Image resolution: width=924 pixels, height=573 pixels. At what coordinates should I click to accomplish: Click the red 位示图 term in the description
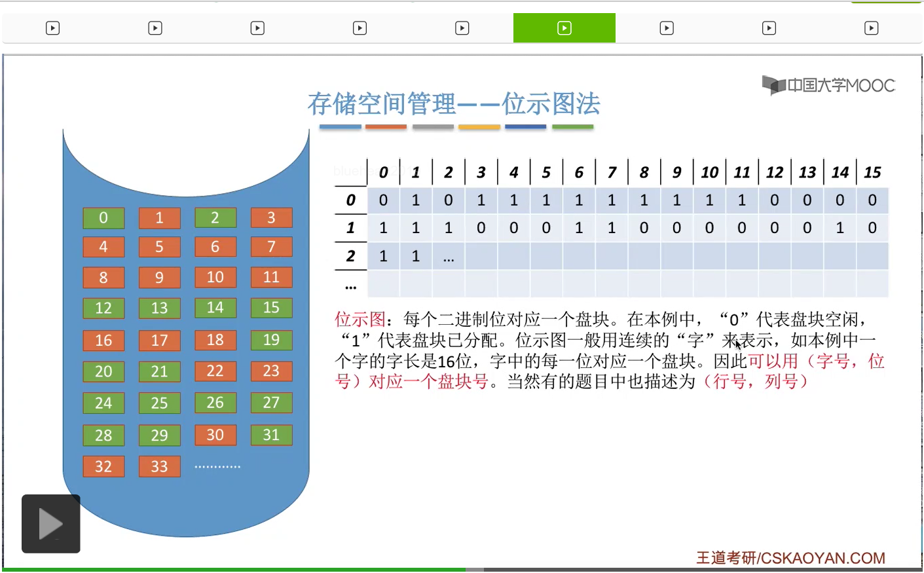tap(360, 320)
